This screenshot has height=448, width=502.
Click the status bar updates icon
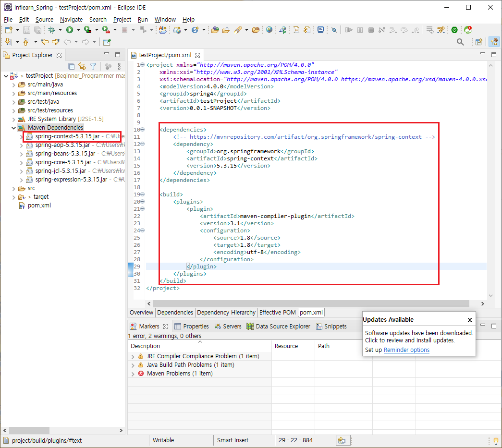[x=342, y=441]
